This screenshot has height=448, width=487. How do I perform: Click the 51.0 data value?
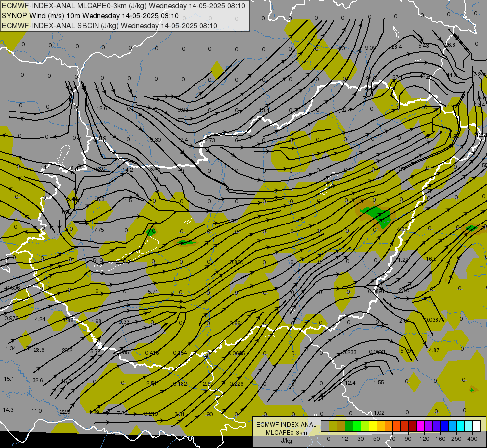coord(98,260)
